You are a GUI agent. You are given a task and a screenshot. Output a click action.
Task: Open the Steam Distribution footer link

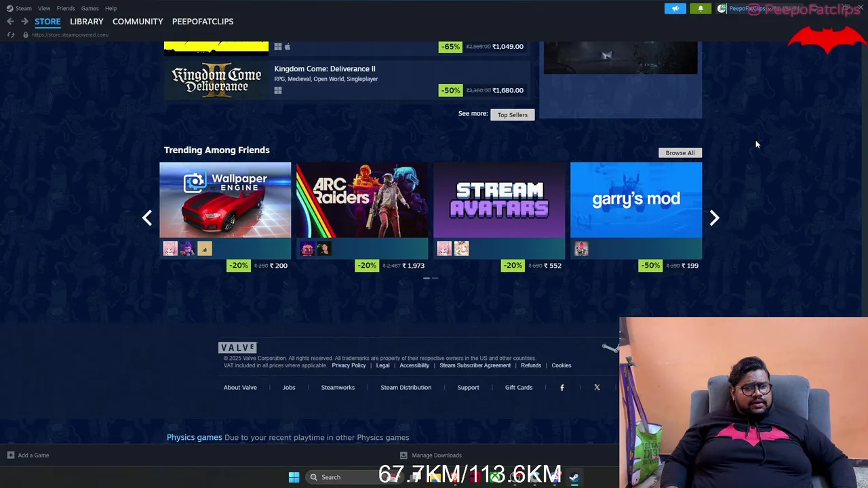click(x=406, y=388)
